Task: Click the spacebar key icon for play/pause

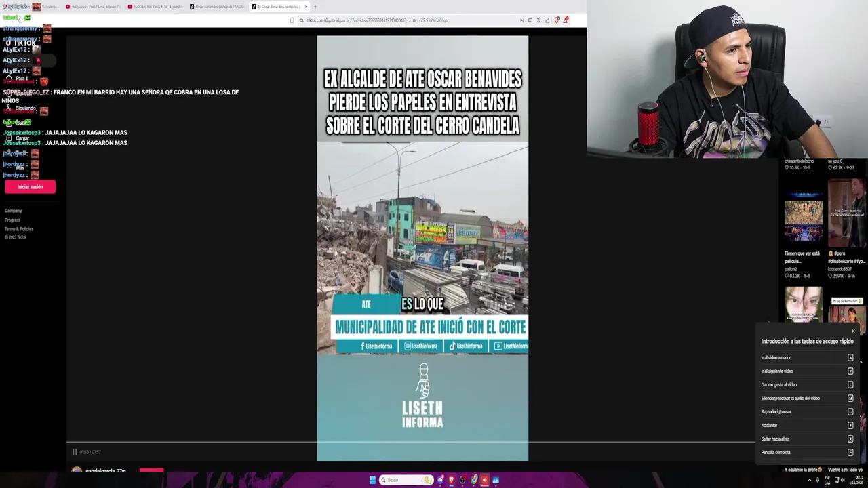Action: [850, 412]
